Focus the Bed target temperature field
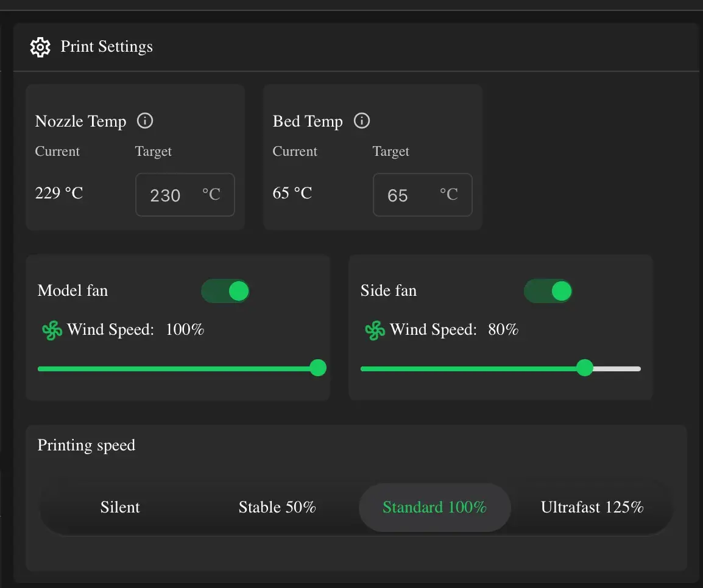 (423, 195)
